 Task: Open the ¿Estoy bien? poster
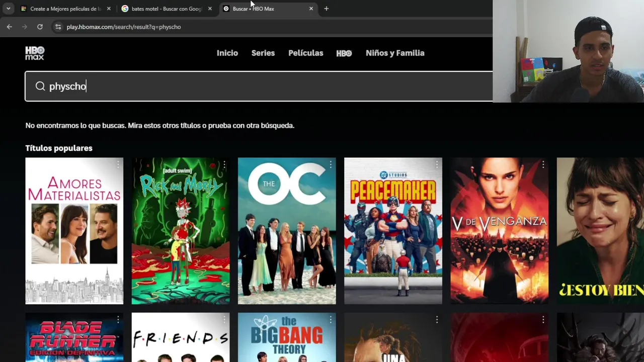point(600,231)
